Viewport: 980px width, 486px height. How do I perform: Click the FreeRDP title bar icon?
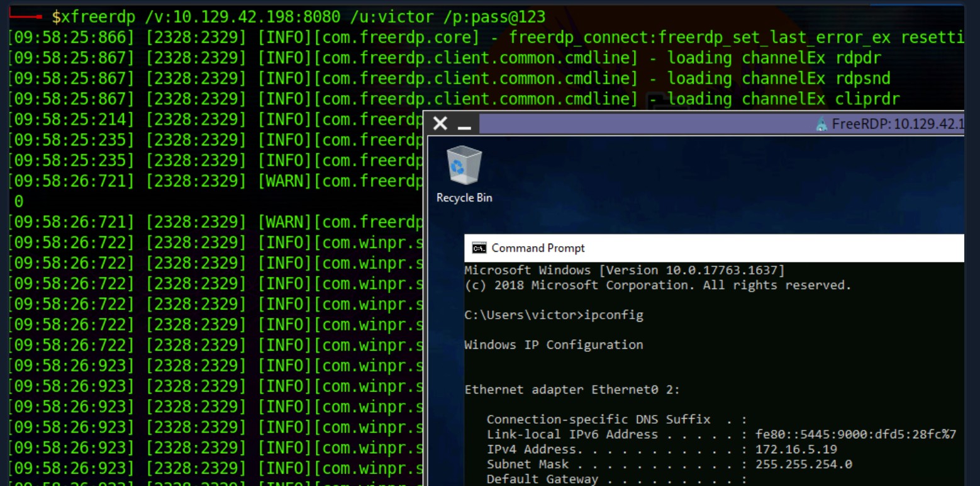point(821,124)
